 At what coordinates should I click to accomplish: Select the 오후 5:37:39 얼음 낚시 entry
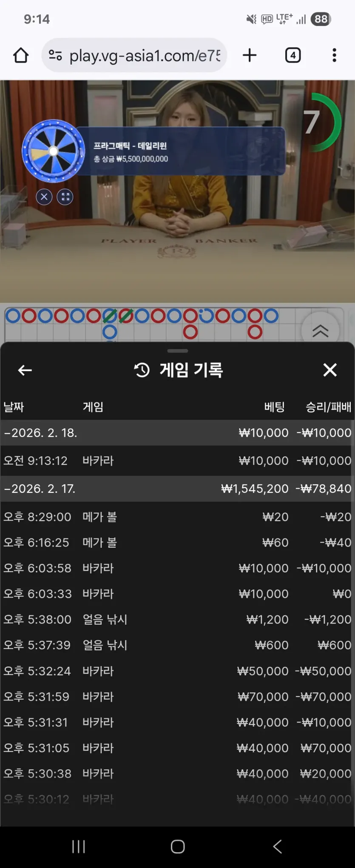177,645
